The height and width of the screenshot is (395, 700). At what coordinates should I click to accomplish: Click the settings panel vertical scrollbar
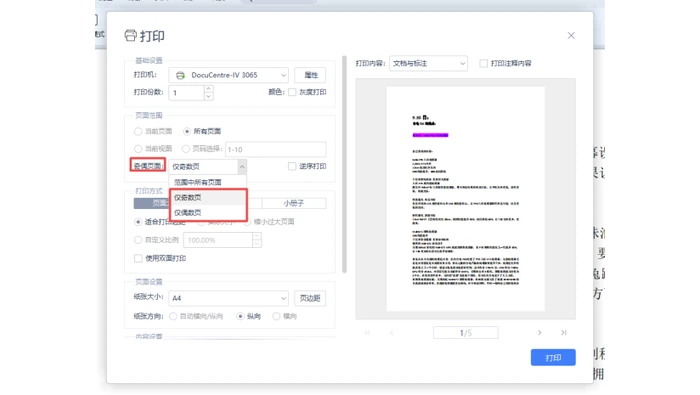click(x=344, y=164)
